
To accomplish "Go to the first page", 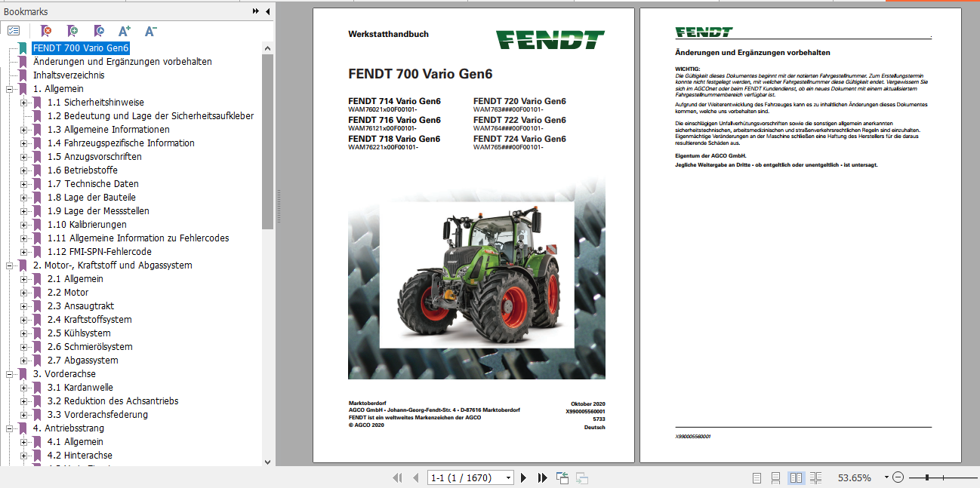I will (397, 477).
